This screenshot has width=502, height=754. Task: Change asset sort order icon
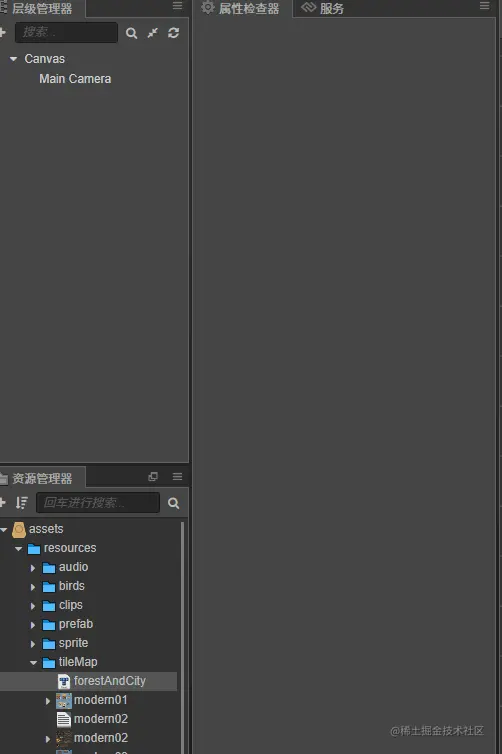click(x=22, y=503)
